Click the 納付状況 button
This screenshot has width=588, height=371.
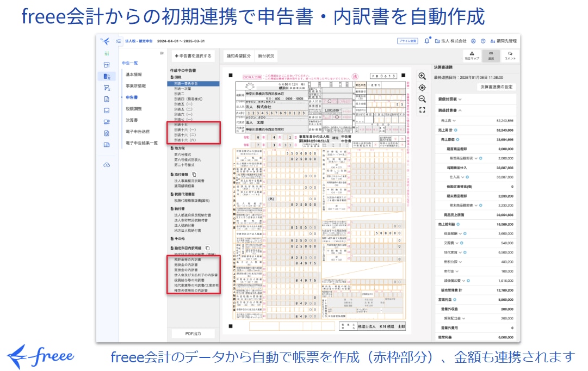(x=266, y=56)
